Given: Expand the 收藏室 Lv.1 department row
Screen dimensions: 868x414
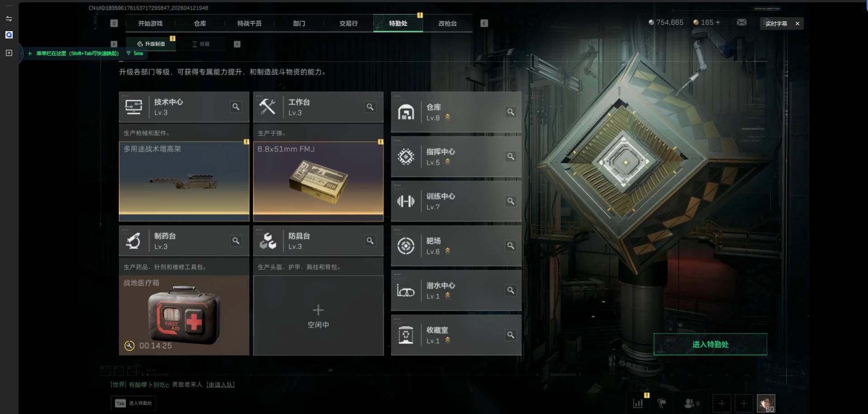Looking at the screenshot, I should [456, 335].
